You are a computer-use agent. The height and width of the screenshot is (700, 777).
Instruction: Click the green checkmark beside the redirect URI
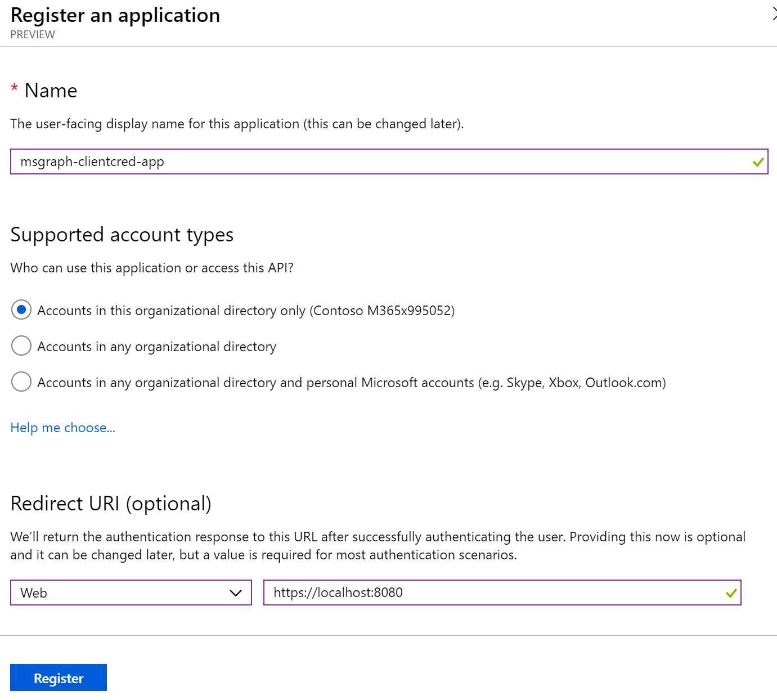tap(731, 593)
